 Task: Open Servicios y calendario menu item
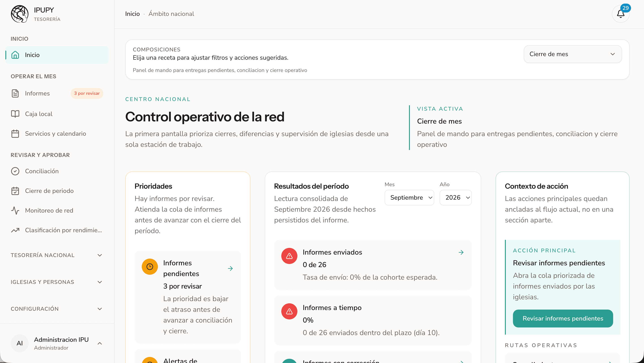pos(57,134)
